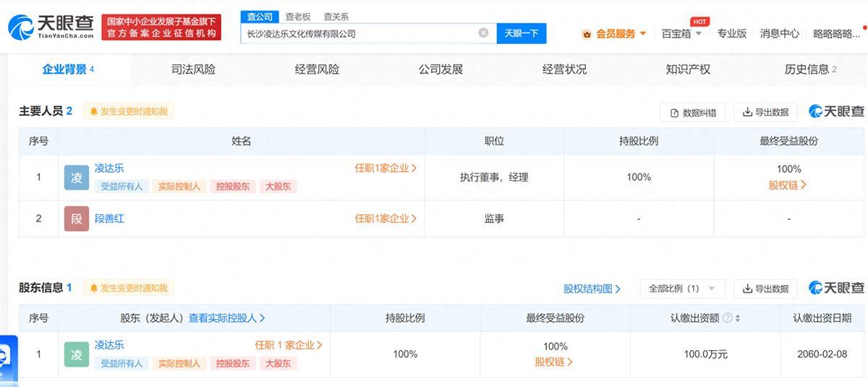Click the help icon beside 认缴出资额
Screen dimensions: 868x387
click(727, 318)
